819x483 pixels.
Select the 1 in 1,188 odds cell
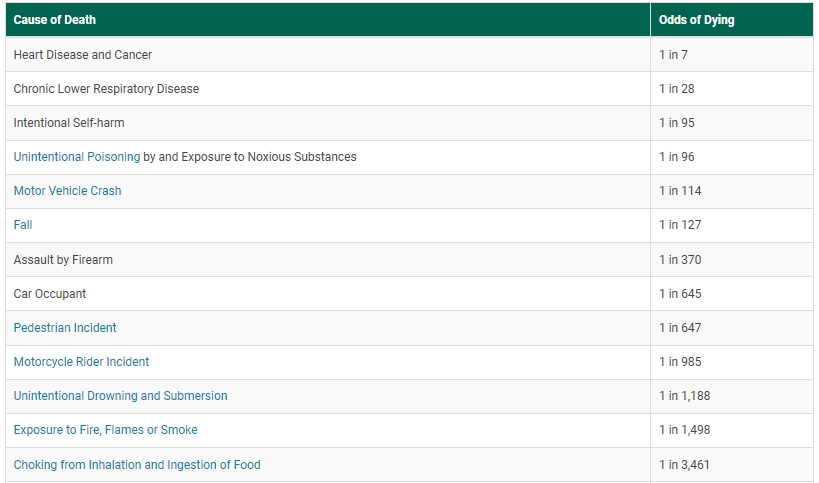(732, 395)
